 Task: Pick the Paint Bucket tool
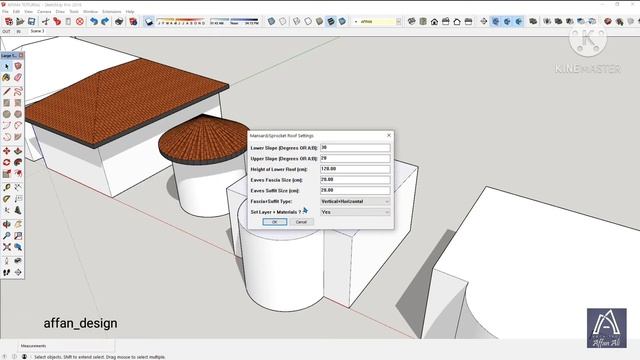pos(7,78)
